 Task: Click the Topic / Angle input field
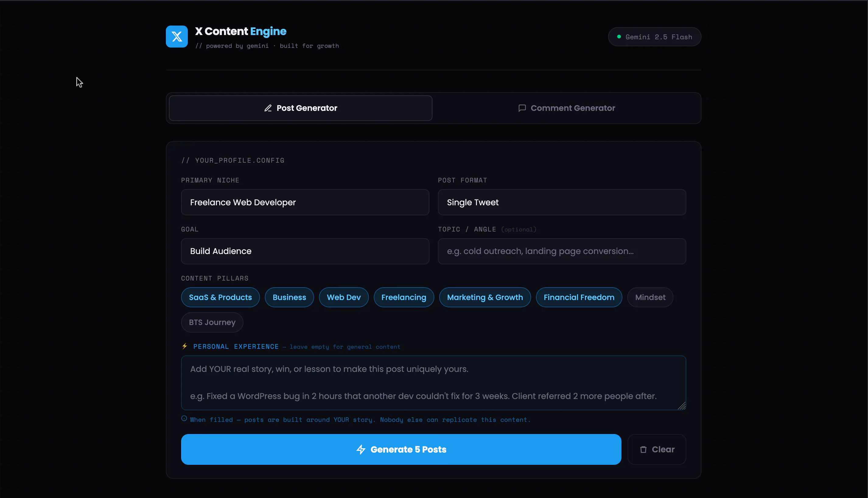pos(562,251)
